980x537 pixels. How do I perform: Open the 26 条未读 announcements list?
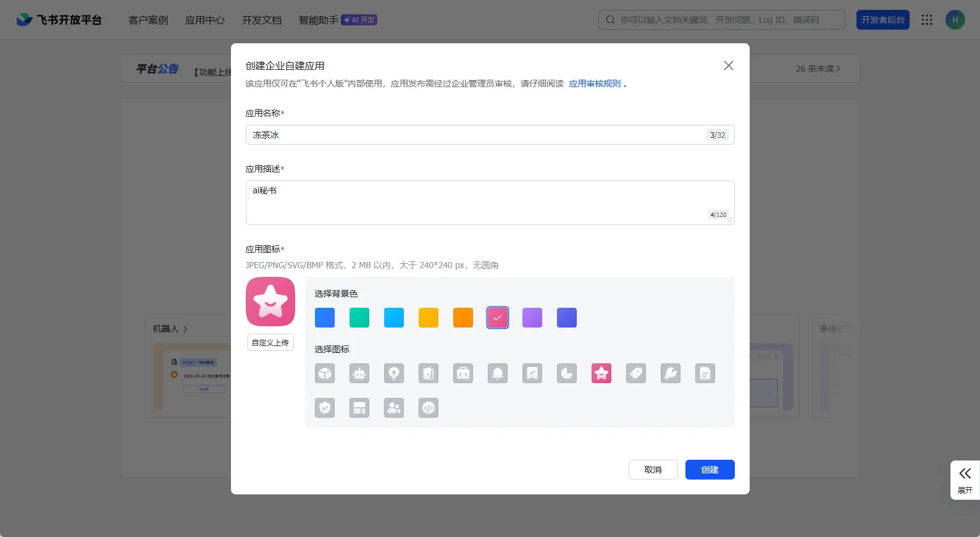coord(818,69)
